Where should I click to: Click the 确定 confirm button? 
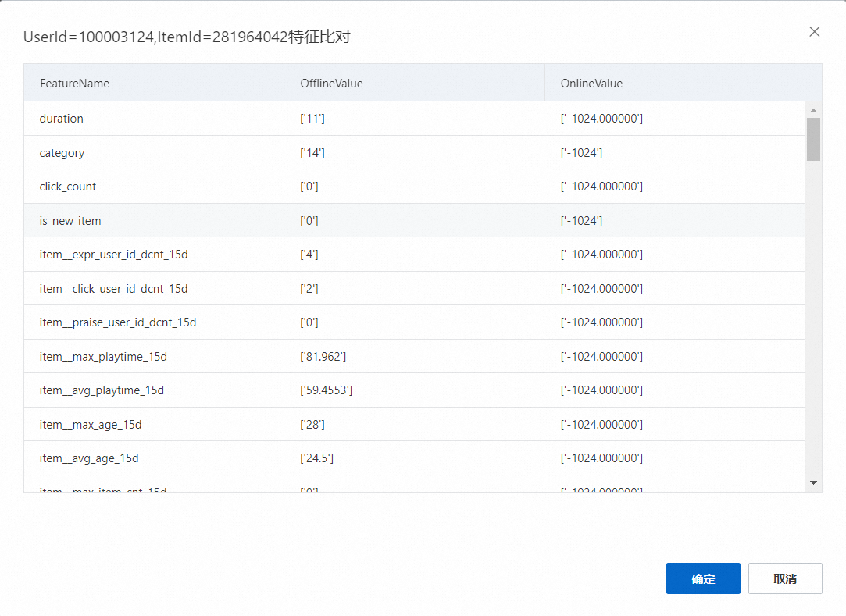click(703, 579)
